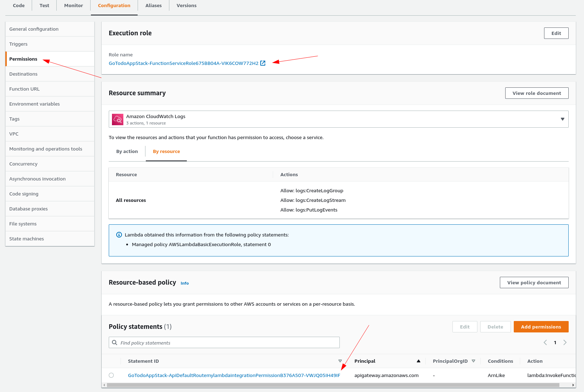Viewport: 584px width, 392px height.
Task: Open Destinations in sidebar
Action: 50,74
